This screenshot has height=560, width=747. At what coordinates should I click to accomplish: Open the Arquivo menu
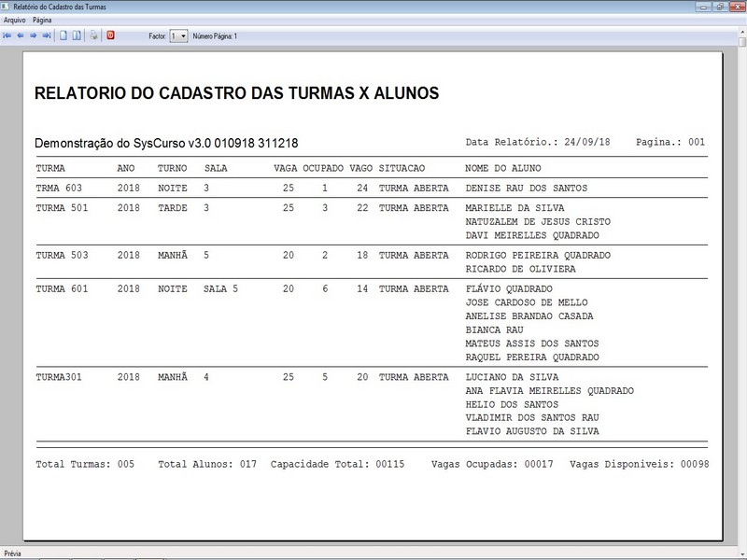coord(14,20)
